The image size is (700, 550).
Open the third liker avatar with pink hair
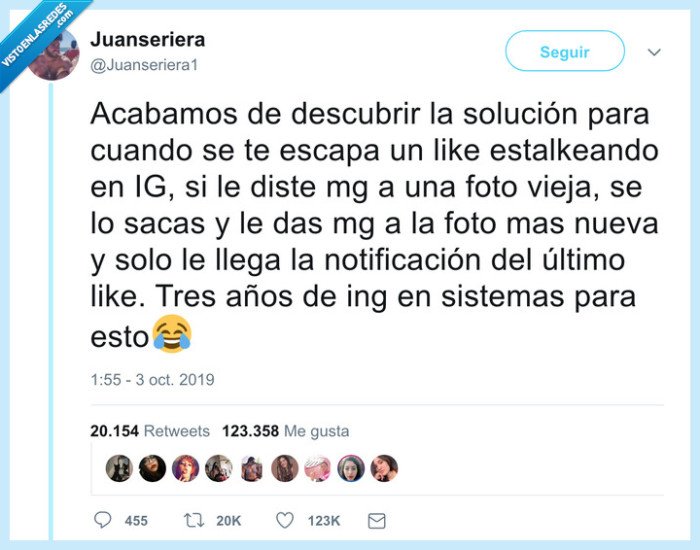(x=185, y=468)
